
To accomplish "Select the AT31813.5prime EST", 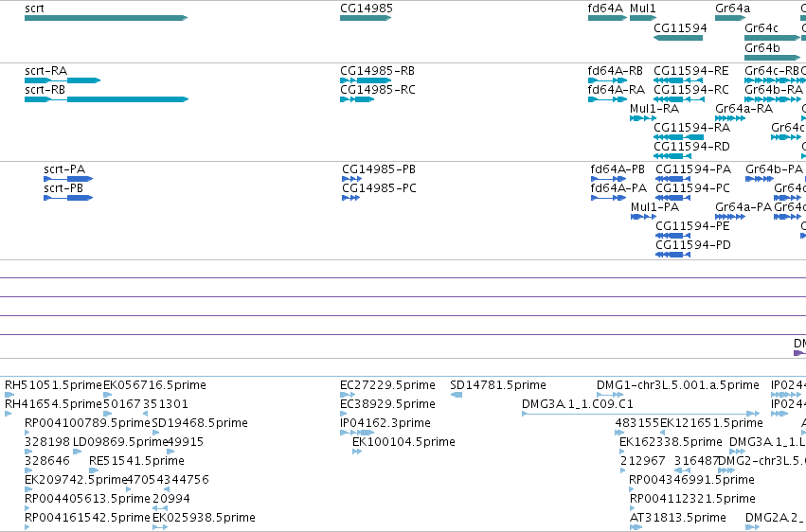I will 636,527.
